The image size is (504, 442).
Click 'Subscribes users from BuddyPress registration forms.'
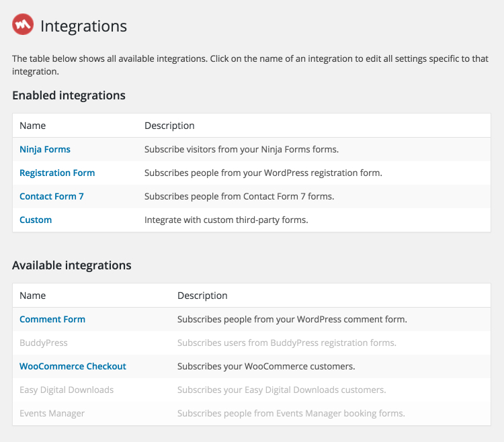point(287,343)
